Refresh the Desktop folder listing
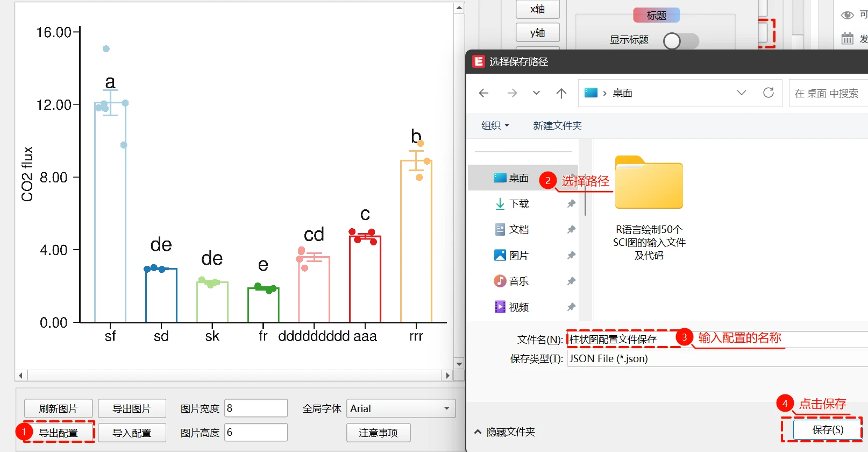This screenshot has height=452, width=868. (769, 93)
